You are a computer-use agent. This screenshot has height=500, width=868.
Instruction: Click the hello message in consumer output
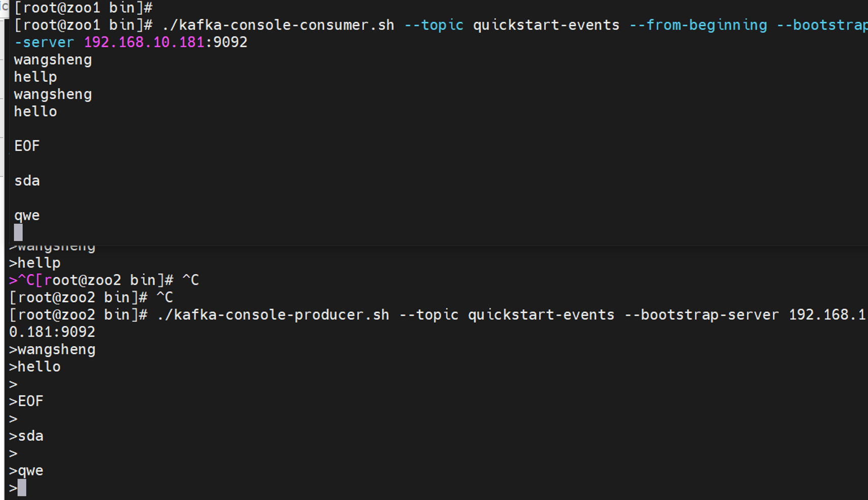click(36, 112)
